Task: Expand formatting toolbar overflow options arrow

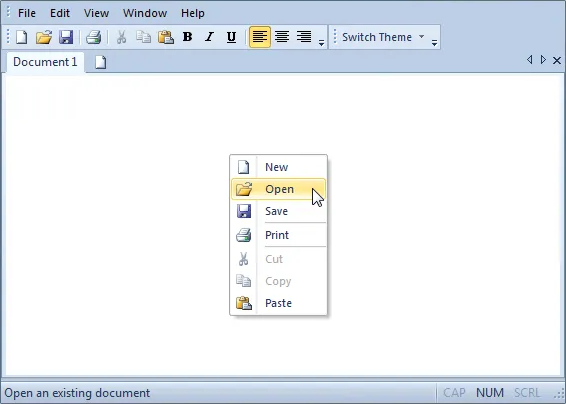Action: click(x=321, y=43)
